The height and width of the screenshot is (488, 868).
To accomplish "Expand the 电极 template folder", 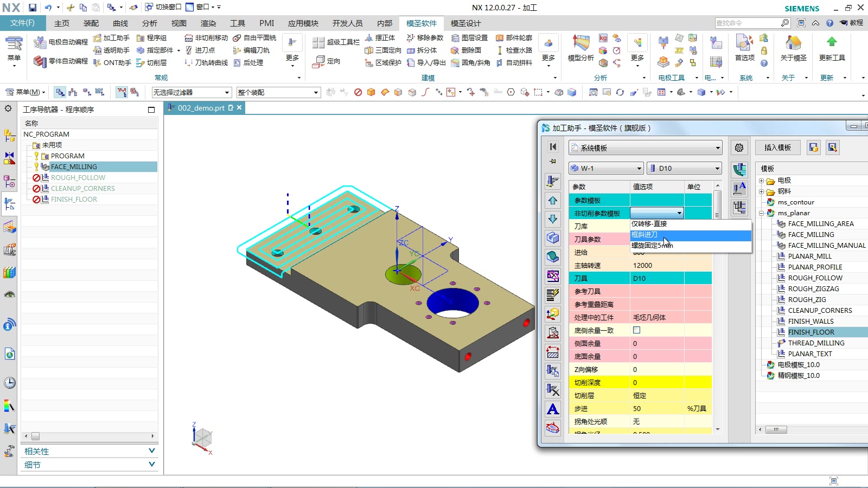I will tap(762, 181).
